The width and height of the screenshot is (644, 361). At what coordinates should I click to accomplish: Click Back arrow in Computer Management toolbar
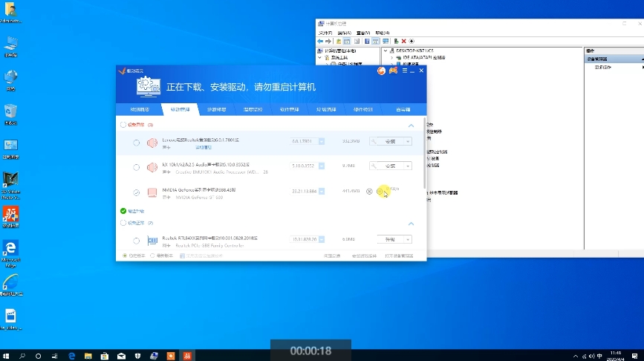[x=320, y=41]
